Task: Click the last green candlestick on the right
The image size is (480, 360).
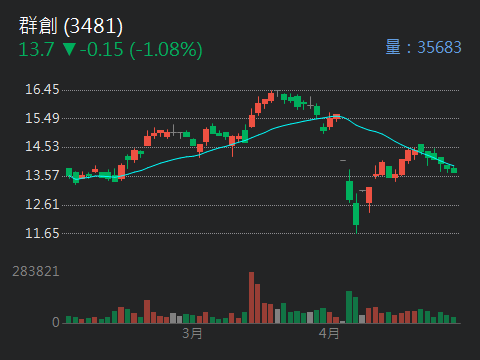Action: pos(454,170)
